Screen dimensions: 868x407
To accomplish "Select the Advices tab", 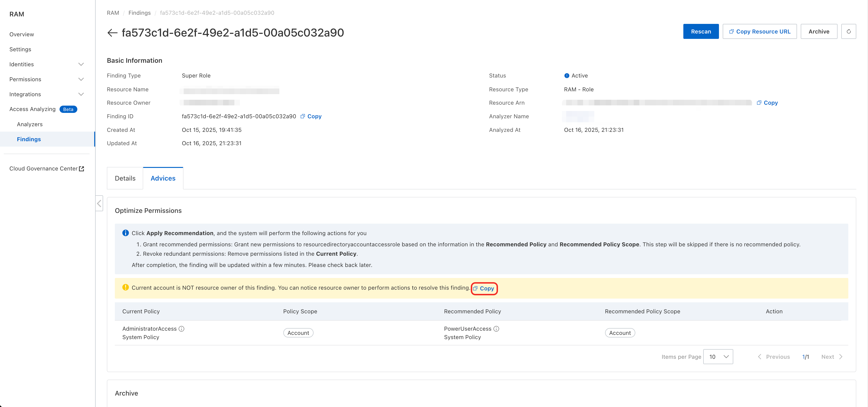I will 163,178.
